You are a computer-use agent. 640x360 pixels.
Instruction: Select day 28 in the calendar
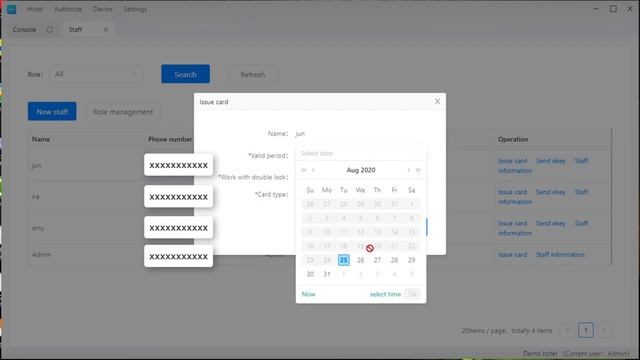click(x=394, y=260)
